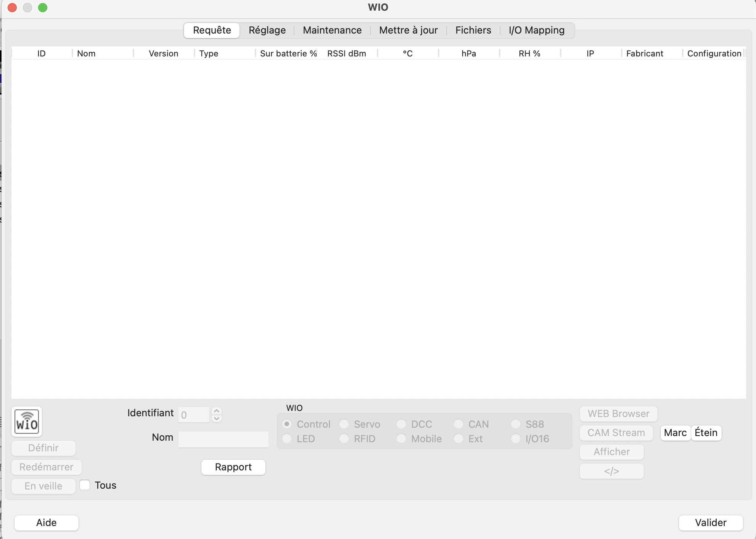This screenshot has height=539, width=756.
Task: Open Aide help button
Action: tap(47, 523)
